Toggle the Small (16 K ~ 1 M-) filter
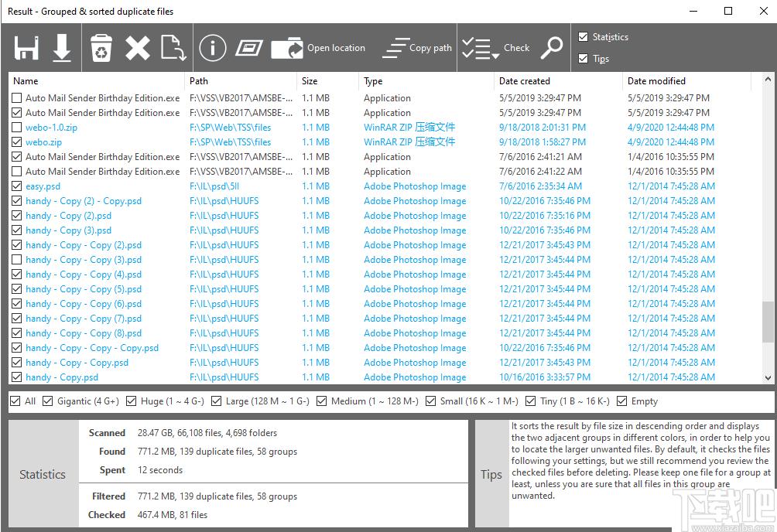777x532 pixels. click(x=430, y=401)
